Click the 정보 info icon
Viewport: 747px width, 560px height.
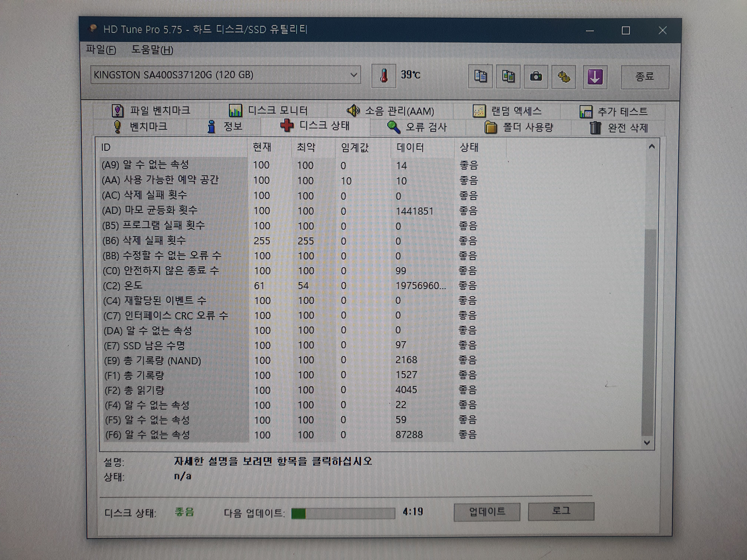pos(211,127)
